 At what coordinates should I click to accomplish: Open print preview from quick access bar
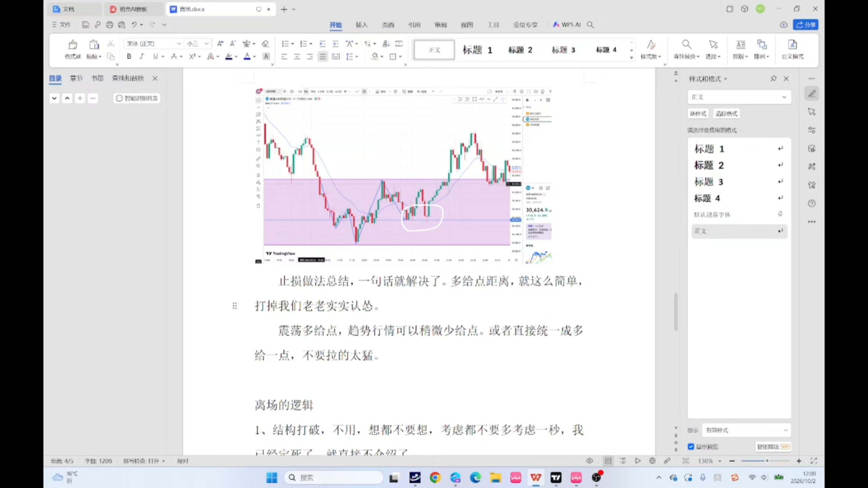click(x=121, y=24)
